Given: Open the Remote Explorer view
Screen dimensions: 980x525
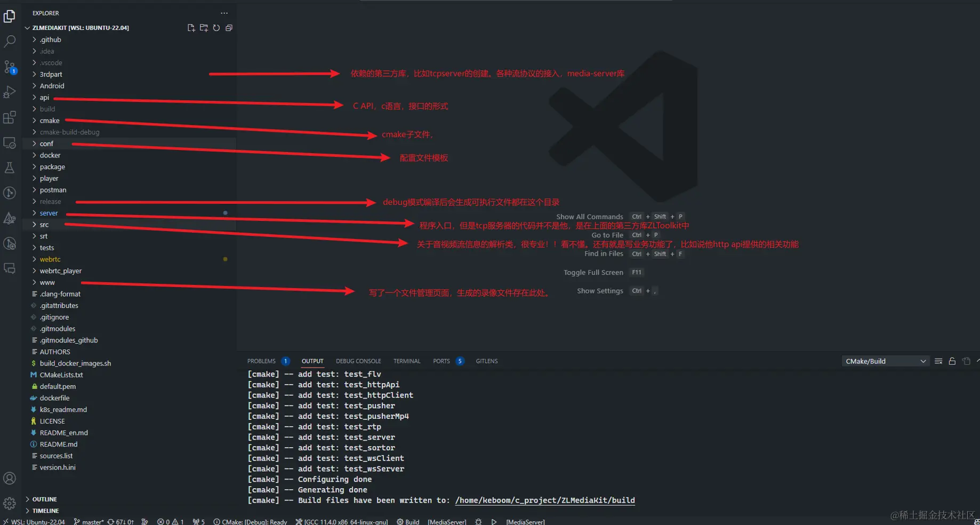Looking at the screenshot, I should (10, 143).
